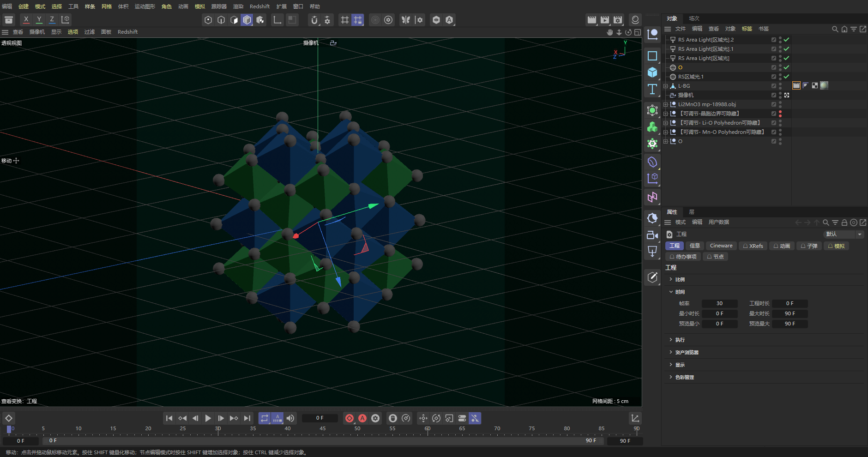868x457 pixels.
Task: Click the lock icon in Attributes panel
Action: [x=844, y=222]
